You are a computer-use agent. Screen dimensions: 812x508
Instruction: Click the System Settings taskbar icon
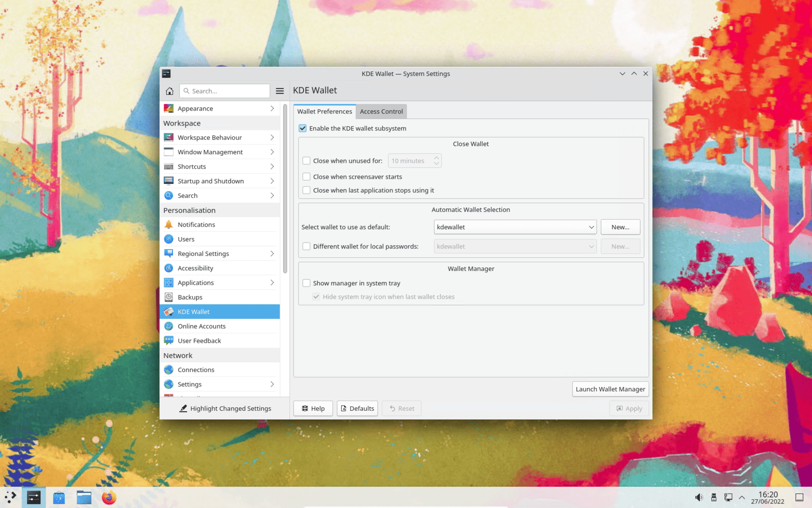click(x=34, y=497)
